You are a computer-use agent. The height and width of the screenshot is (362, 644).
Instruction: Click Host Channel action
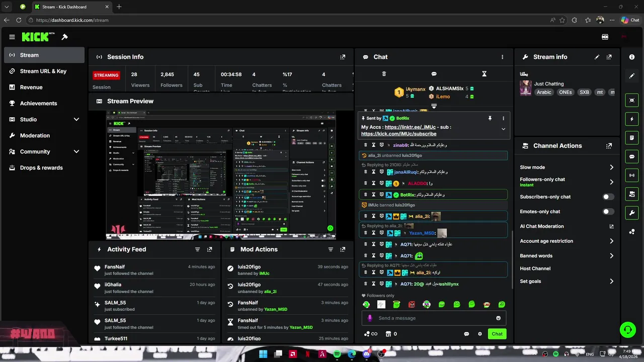tap(535, 269)
